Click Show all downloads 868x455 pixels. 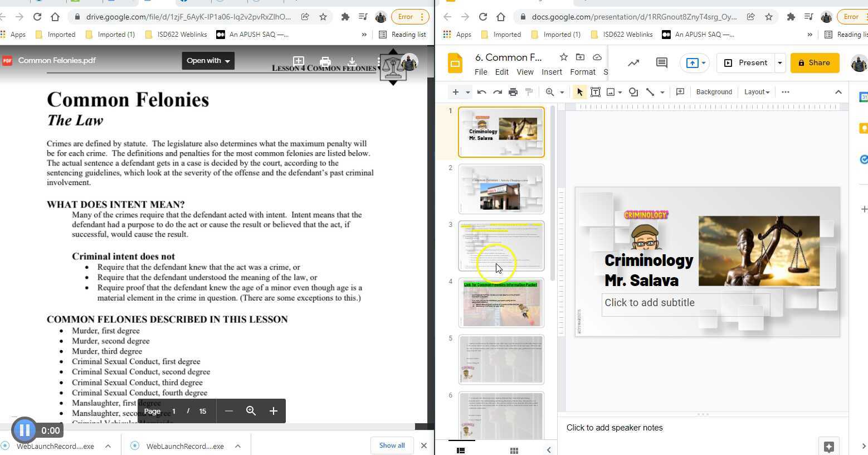click(392, 446)
